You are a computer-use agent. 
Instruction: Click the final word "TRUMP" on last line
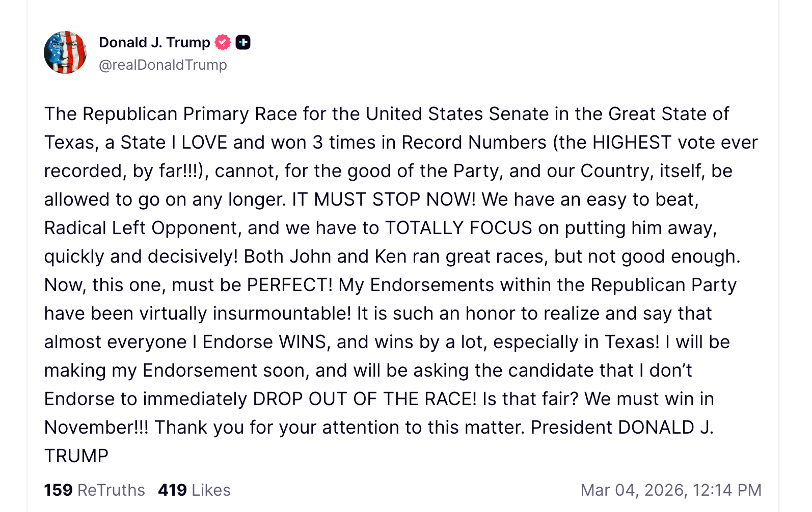click(76, 456)
